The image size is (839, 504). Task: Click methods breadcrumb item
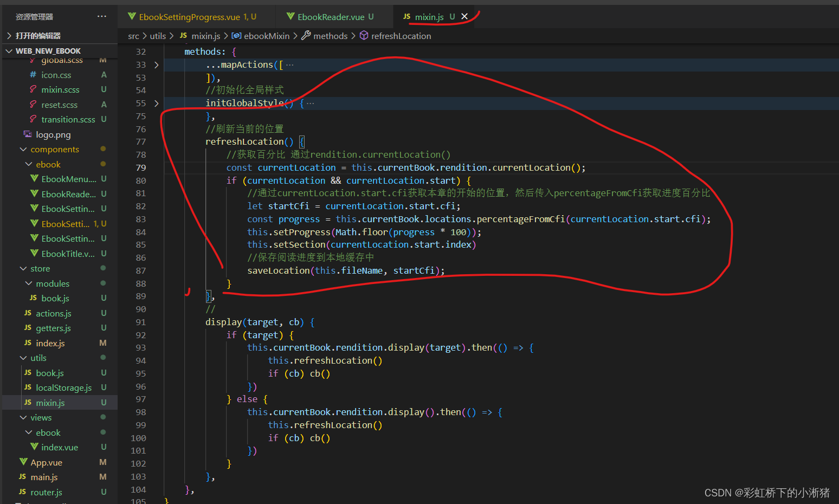coord(330,36)
